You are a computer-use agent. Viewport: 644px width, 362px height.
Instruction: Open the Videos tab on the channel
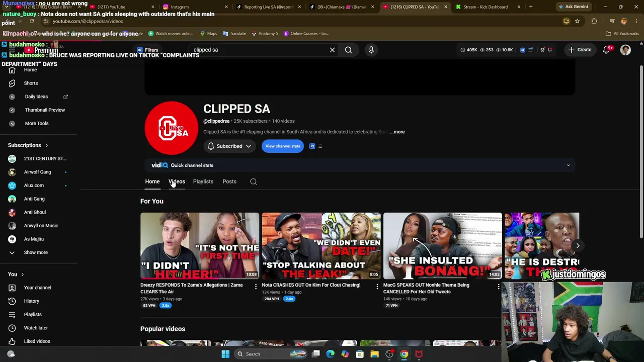click(x=177, y=182)
